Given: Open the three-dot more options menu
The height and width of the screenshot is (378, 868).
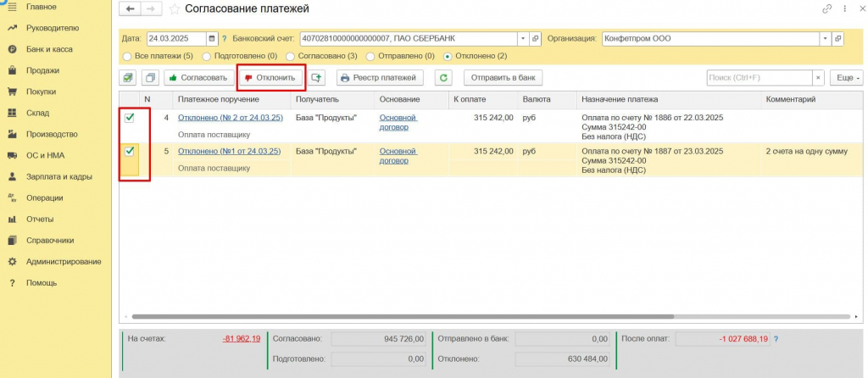Looking at the screenshot, I should pos(845,8).
